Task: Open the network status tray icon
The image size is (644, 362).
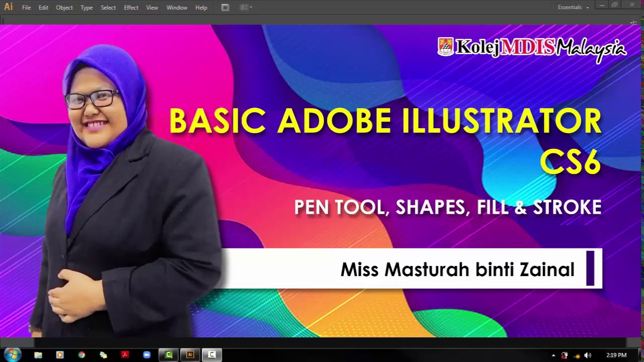Action: click(577, 355)
